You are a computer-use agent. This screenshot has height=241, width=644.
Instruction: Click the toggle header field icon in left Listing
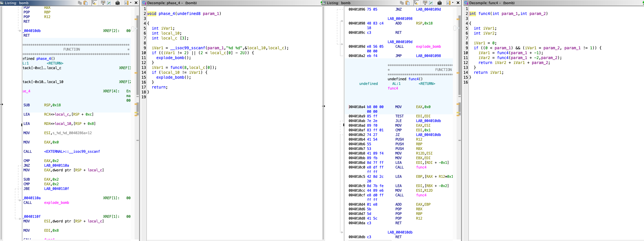103,3
